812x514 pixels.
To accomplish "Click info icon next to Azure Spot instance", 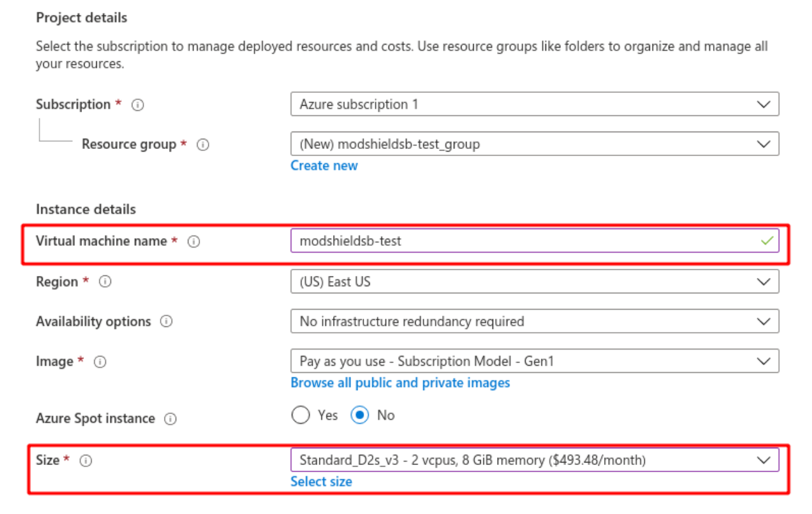I will (170, 419).
